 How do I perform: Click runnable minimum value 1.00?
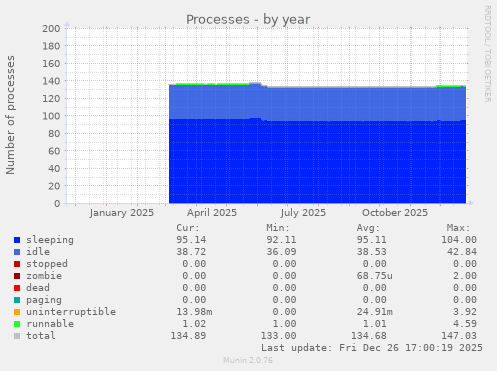click(x=284, y=324)
